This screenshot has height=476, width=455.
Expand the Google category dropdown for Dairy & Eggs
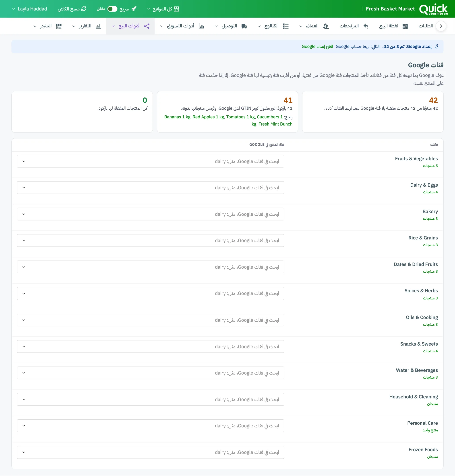[x=24, y=188]
